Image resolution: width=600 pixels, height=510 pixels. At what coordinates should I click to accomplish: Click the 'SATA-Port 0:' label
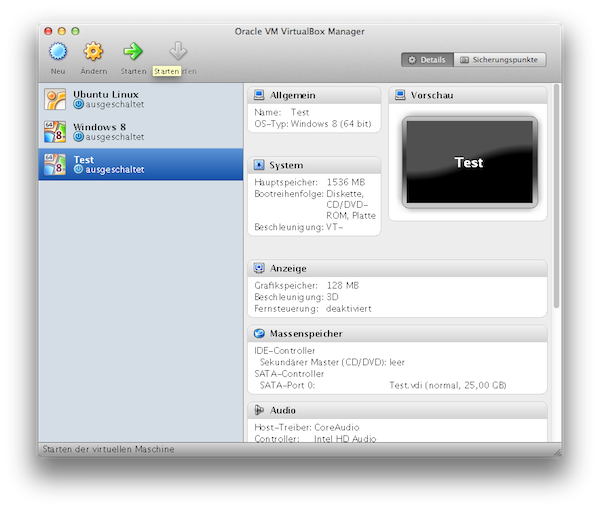coord(287,385)
